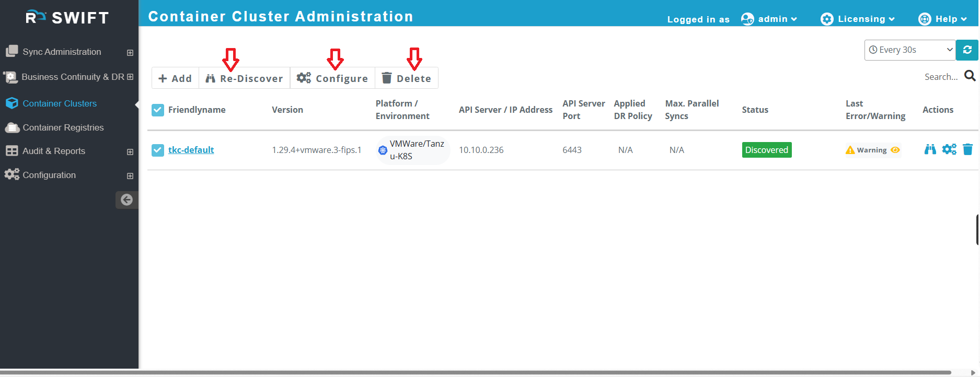Expand Sync Administration menu plus

pos(130,53)
